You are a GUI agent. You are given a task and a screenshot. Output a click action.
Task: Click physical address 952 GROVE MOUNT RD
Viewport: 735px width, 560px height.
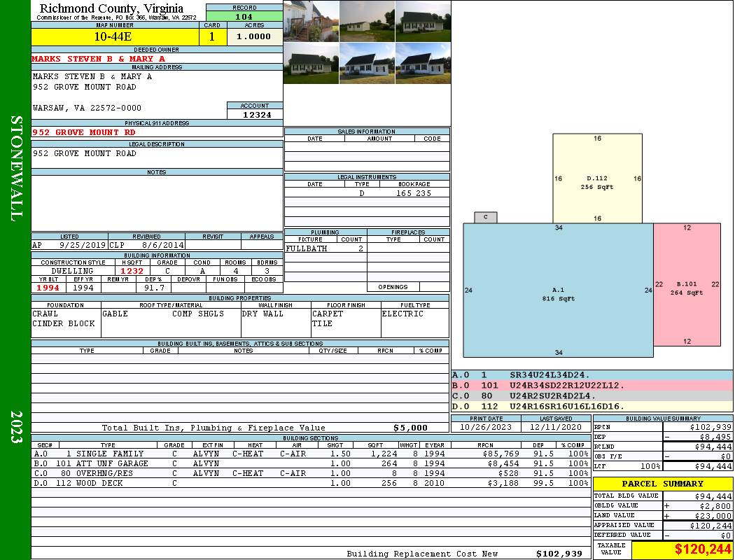84,132
